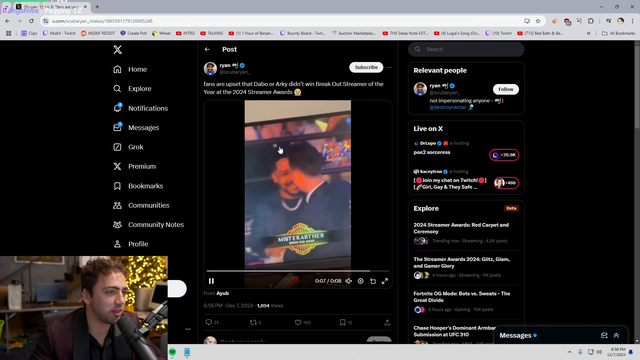Join DrLupo's poe2 sorceress live

coord(504,155)
